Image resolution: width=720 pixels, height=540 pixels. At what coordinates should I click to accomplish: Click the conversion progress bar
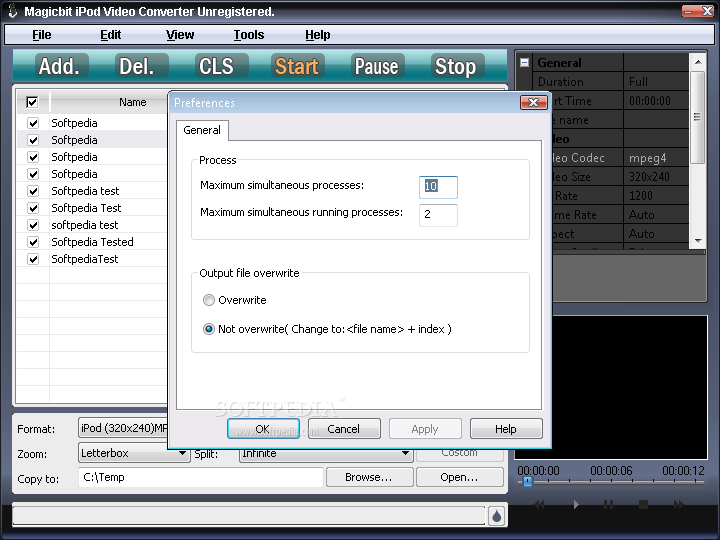point(248,516)
